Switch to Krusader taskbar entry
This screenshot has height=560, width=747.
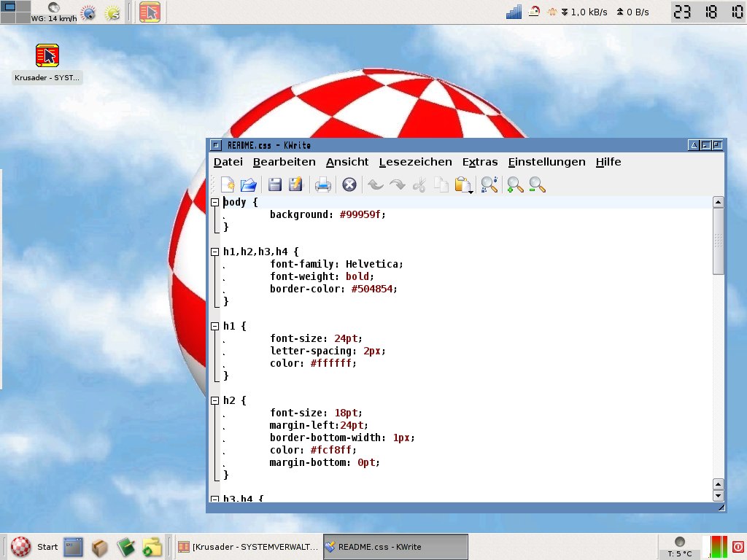[248, 547]
